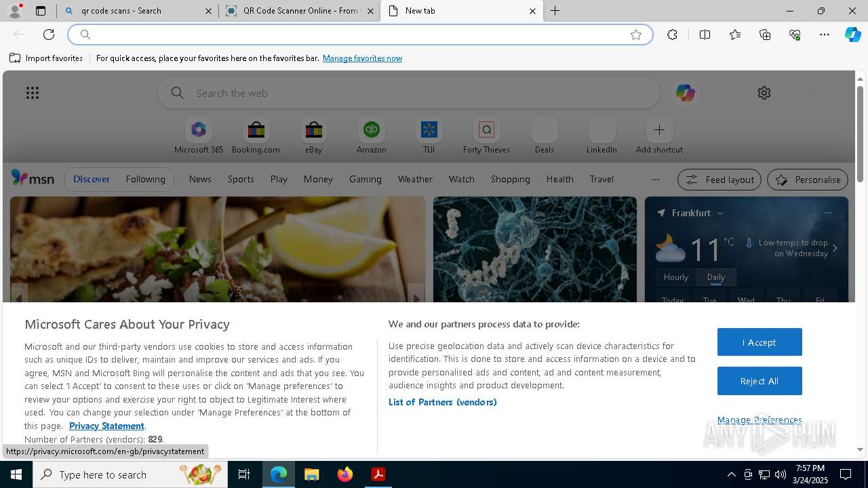868x488 pixels.
Task: Open the tab actions menu icon
Action: tap(41, 11)
